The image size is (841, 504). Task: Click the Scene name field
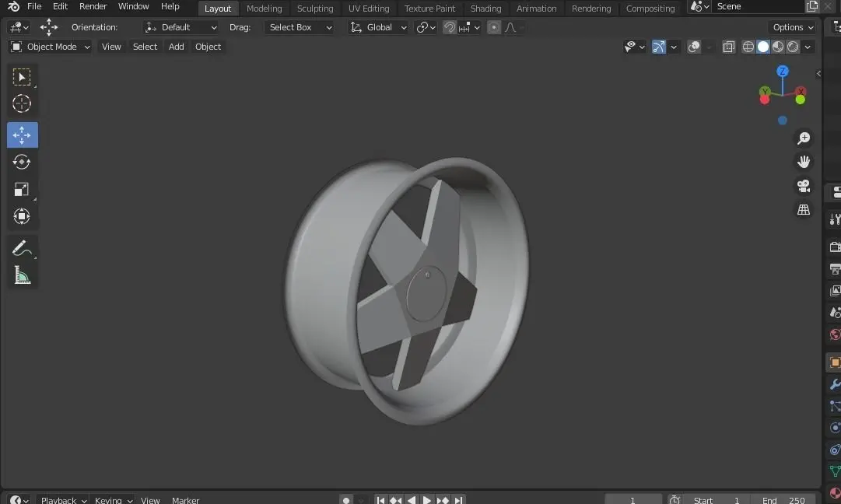coord(758,6)
